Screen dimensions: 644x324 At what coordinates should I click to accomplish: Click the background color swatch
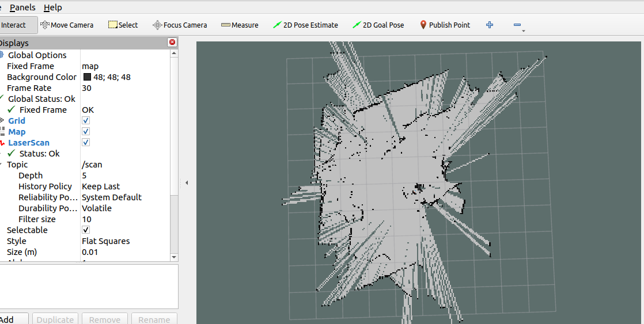pyautogui.click(x=87, y=77)
